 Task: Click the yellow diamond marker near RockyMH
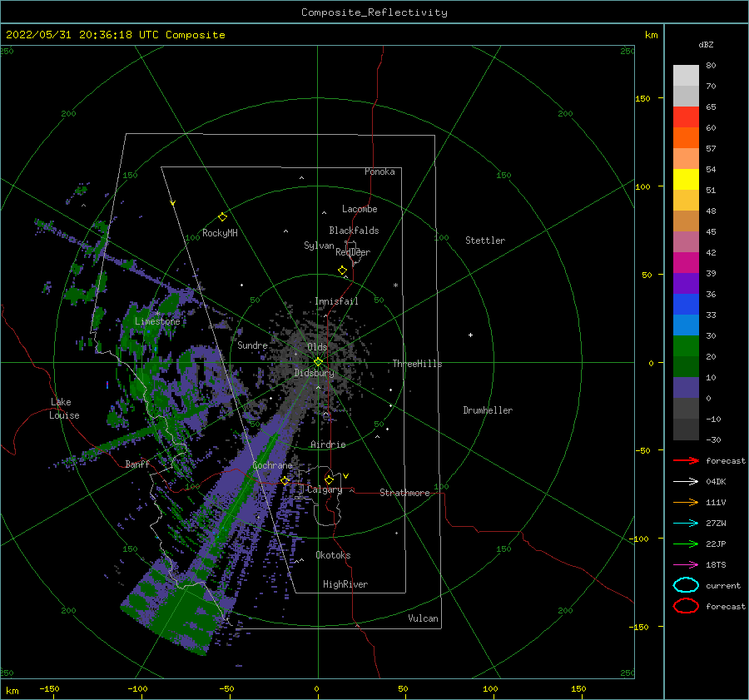coord(222,217)
